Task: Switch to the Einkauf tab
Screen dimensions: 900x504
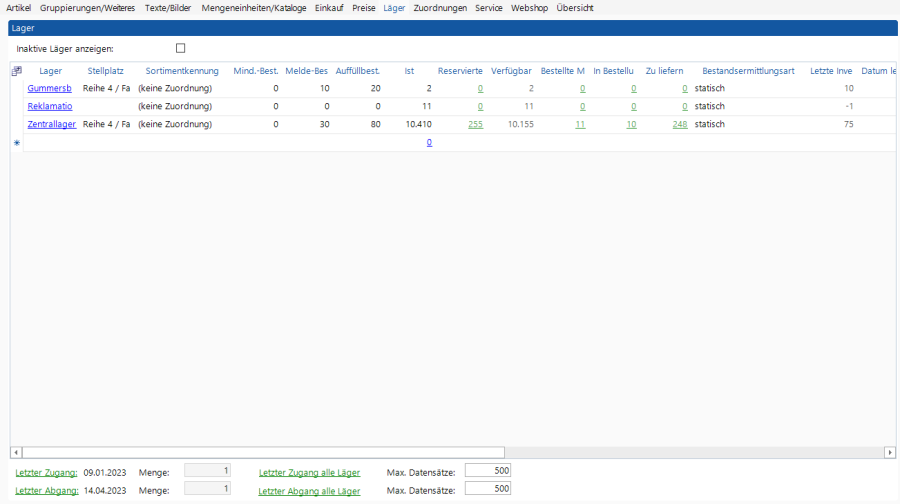Action: pos(329,8)
